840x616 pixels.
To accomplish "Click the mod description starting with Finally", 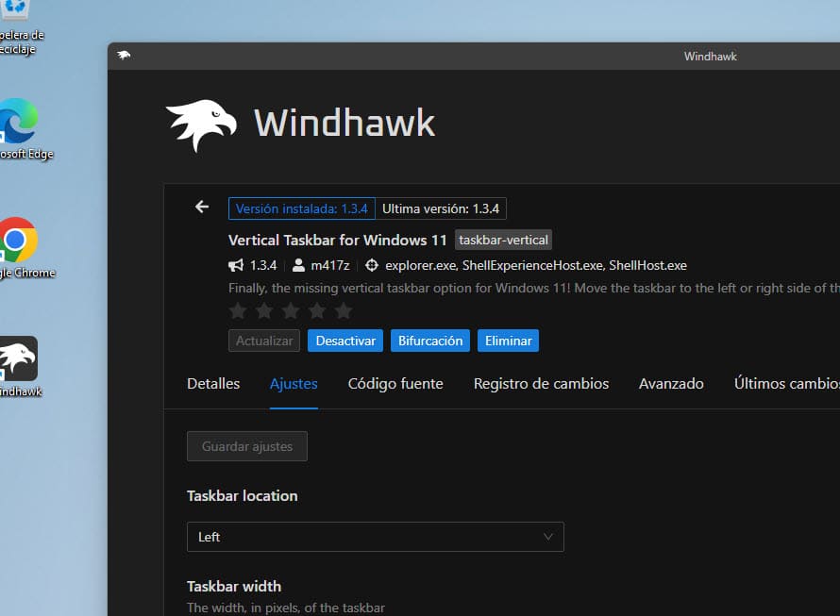I will pyautogui.click(x=534, y=288).
